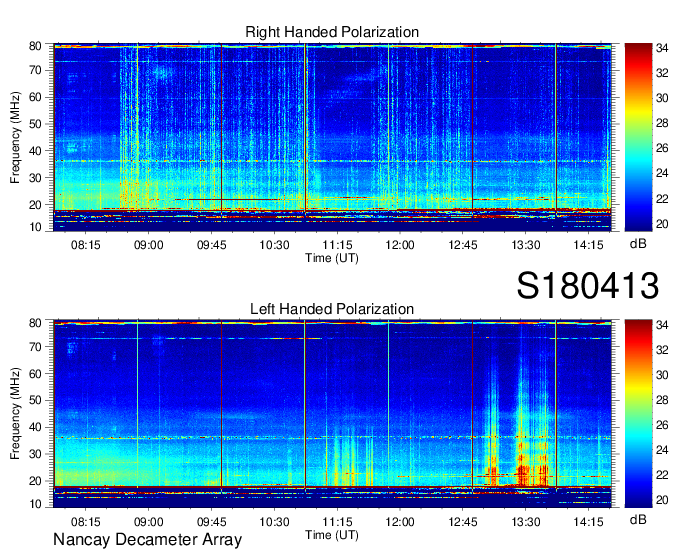Click the 12:45 tick on Right Handed time axis
Image resolution: width=680 pixels, height=552 pixels.
[463, 245]
